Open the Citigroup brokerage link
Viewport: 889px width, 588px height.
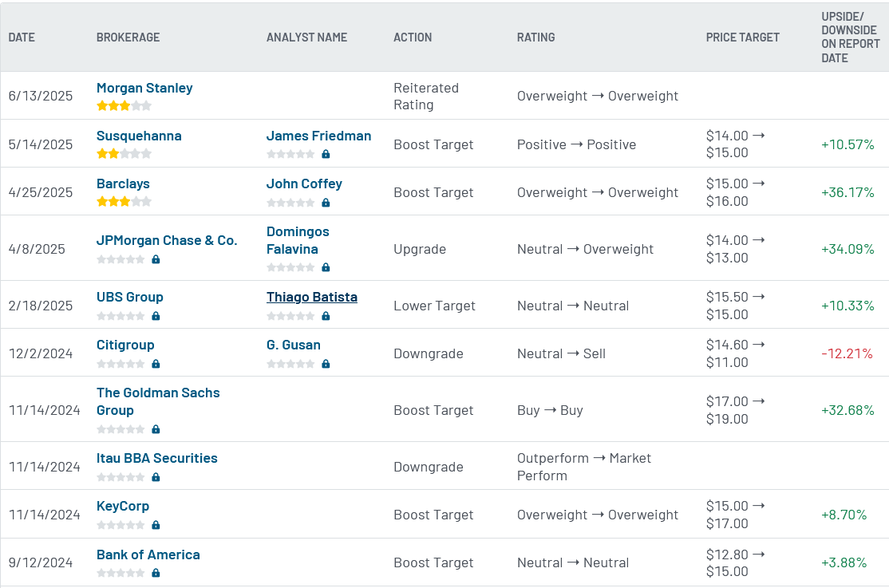(x=125, y=345)
